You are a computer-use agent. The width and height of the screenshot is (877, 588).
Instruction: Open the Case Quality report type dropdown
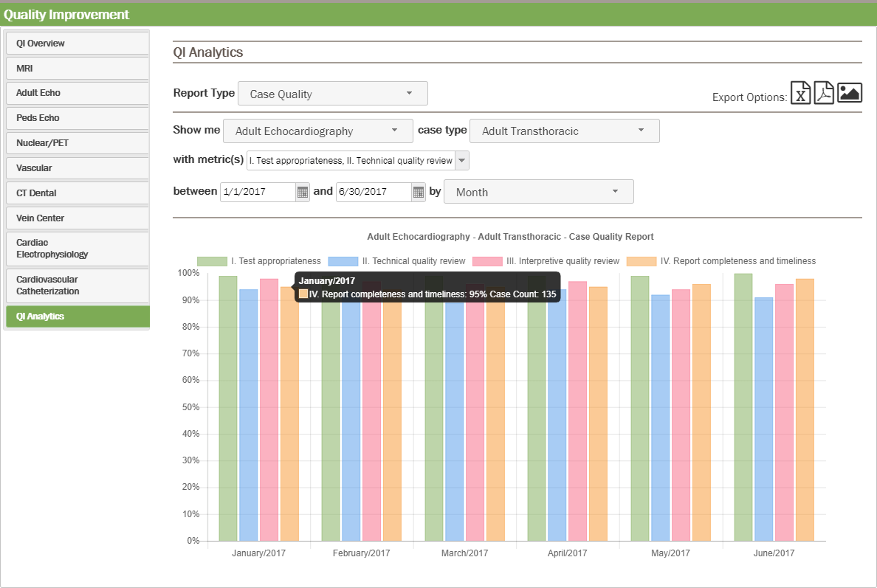(332, 93)
